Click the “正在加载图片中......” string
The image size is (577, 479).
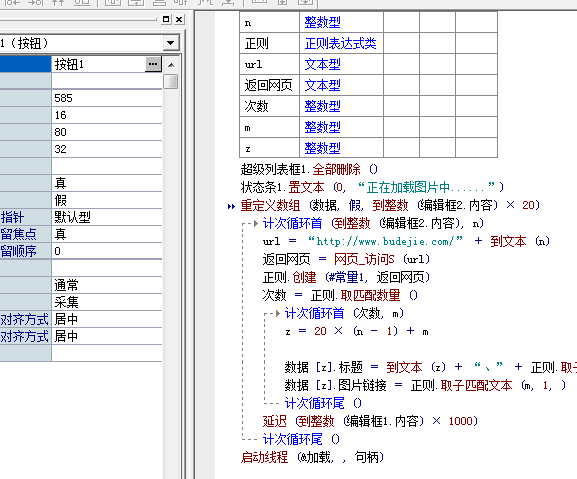click(426, 188)
